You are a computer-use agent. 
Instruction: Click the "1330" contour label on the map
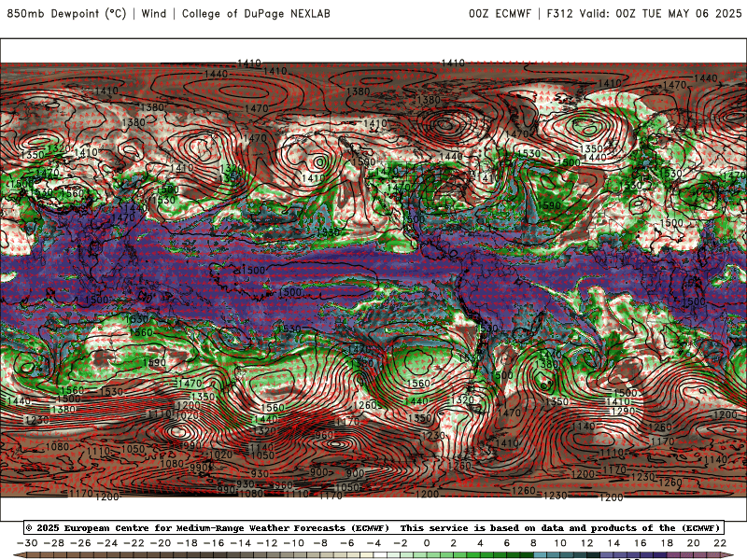point(328,231)
